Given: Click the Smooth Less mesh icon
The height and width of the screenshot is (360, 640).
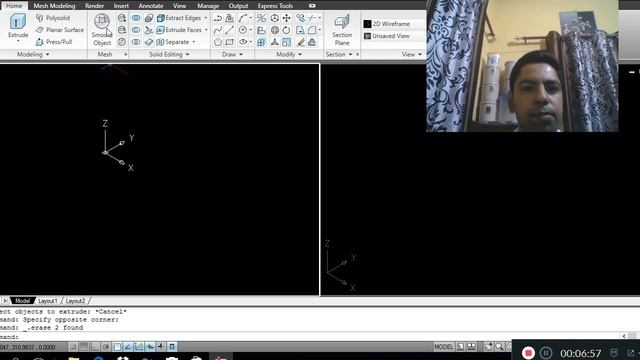Looking at the screenshot, I should pos(122,30).
